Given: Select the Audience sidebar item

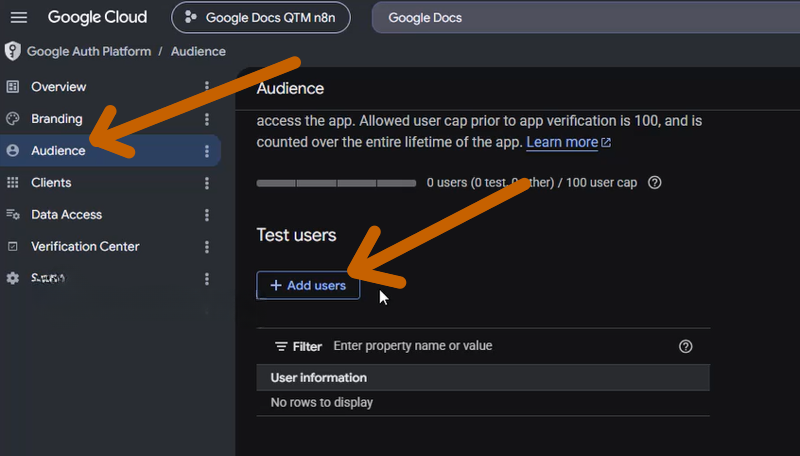Looking at the screenshot, I should pos(110,150).
